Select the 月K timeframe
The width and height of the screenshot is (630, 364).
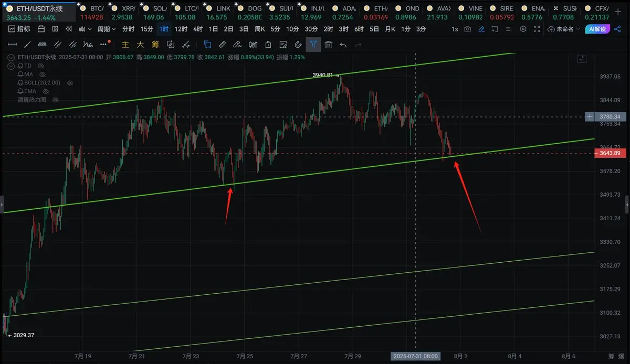(x=390, y=29)
